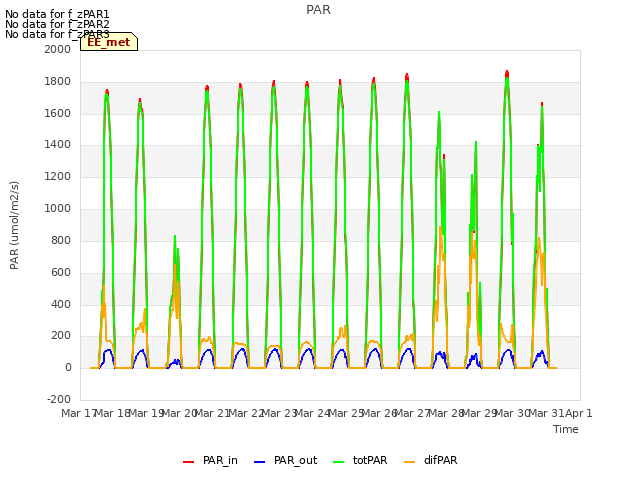The image size is (640, 480).
Task: Click the 1400 y-axis tick label
Action: 58,145
